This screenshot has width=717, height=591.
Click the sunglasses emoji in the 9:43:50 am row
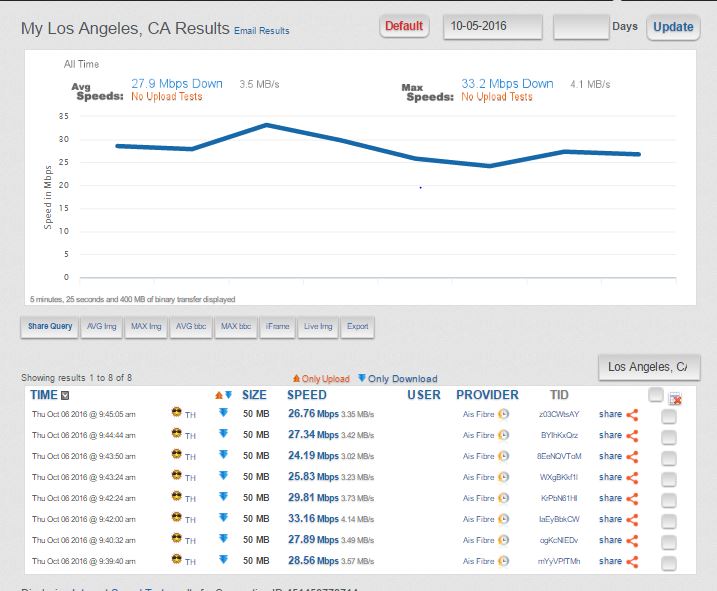(177, 455)
